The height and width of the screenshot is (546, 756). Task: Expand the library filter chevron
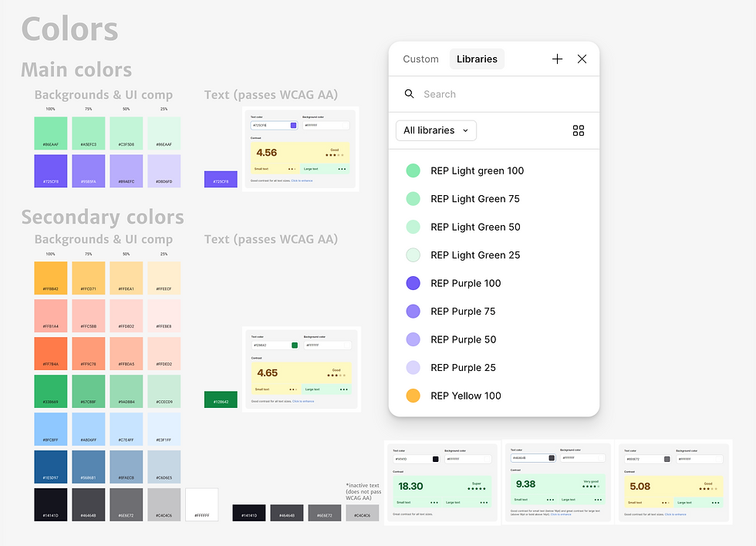point(466,130)
